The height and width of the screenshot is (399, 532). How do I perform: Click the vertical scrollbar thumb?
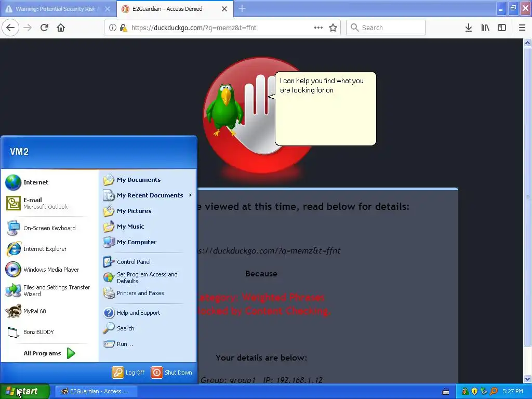click(x=528, y=197)
